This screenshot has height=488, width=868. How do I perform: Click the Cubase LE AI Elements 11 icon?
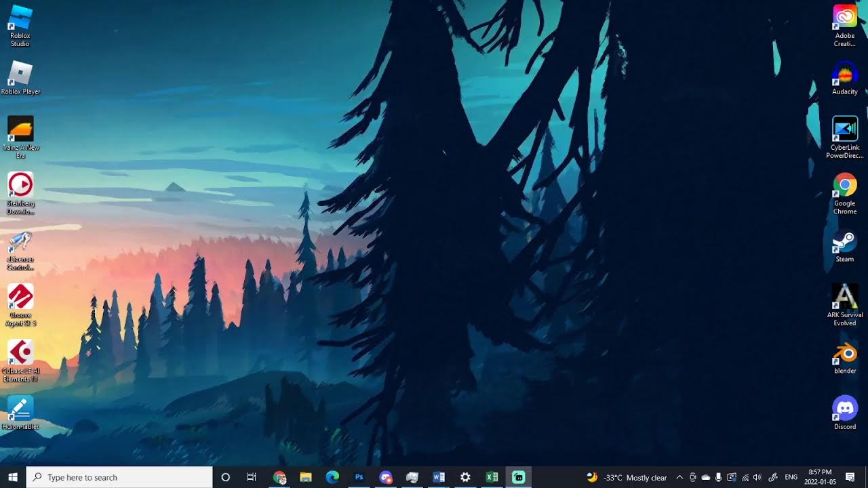(20, 361)
